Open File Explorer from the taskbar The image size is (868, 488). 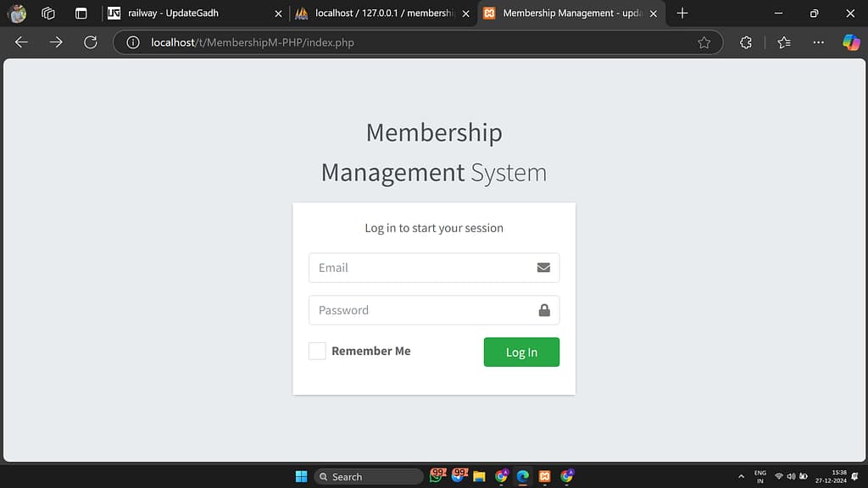pos(479,476)
